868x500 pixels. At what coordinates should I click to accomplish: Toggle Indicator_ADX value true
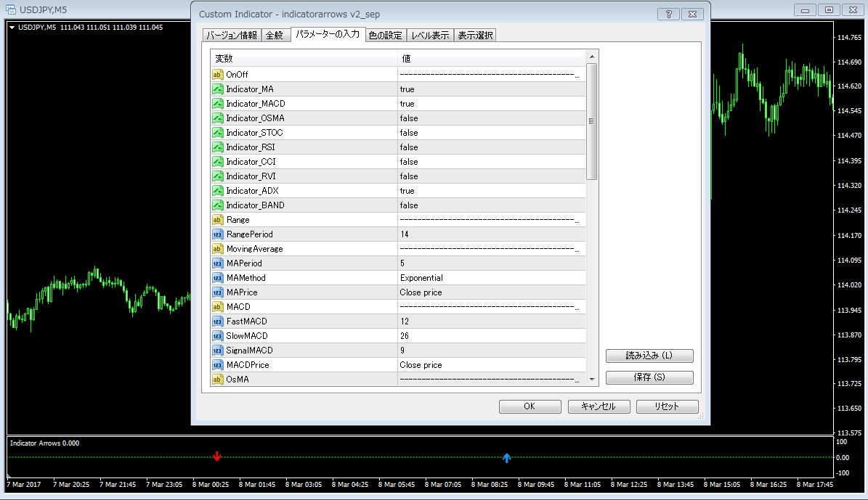pos(492,191)
